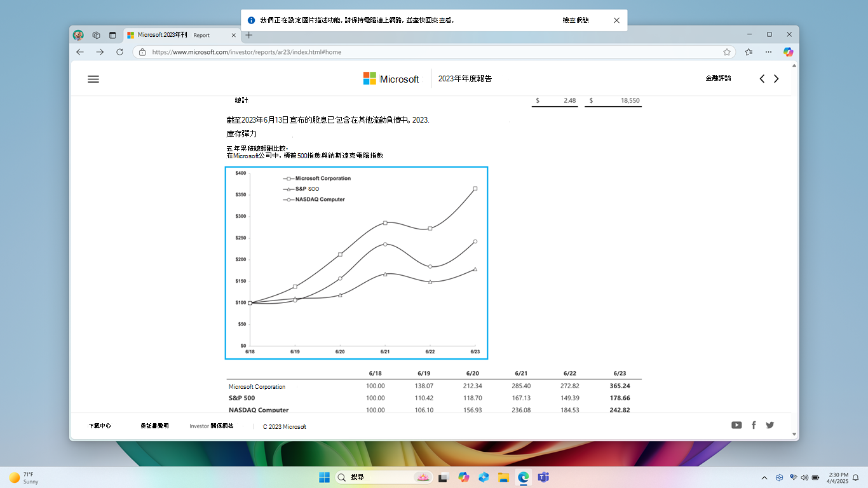Refresh the current page
This screenshot has height=488, width=868.
point(119,52)
